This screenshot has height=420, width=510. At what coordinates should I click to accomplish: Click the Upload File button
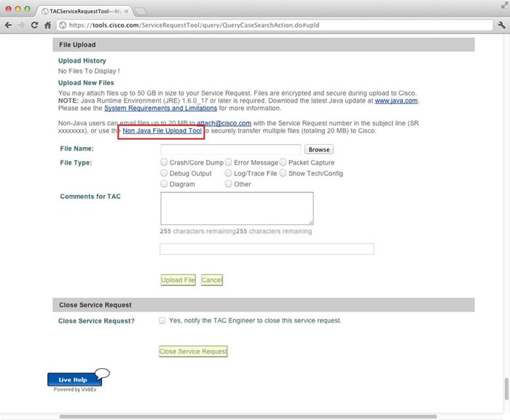click(x=178, y=280)
